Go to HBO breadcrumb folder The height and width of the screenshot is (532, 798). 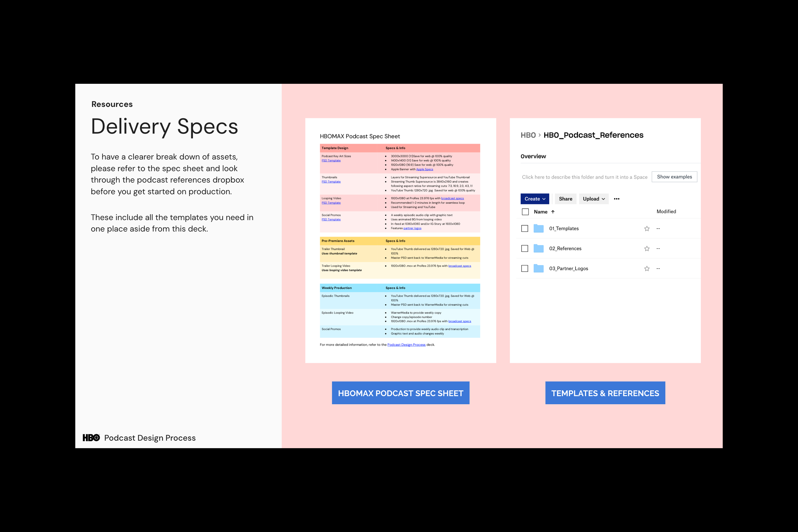pos(528,135)
